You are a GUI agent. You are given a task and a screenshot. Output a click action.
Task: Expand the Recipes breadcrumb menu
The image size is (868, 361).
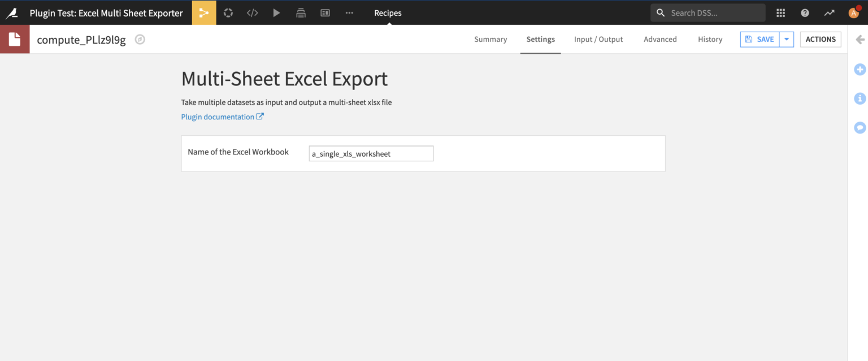(x=388, y=12)
